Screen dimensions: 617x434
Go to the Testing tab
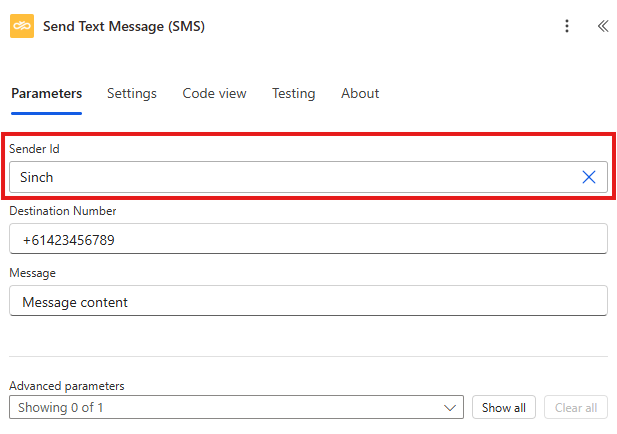pyautogui.click(x=294, y=94)
